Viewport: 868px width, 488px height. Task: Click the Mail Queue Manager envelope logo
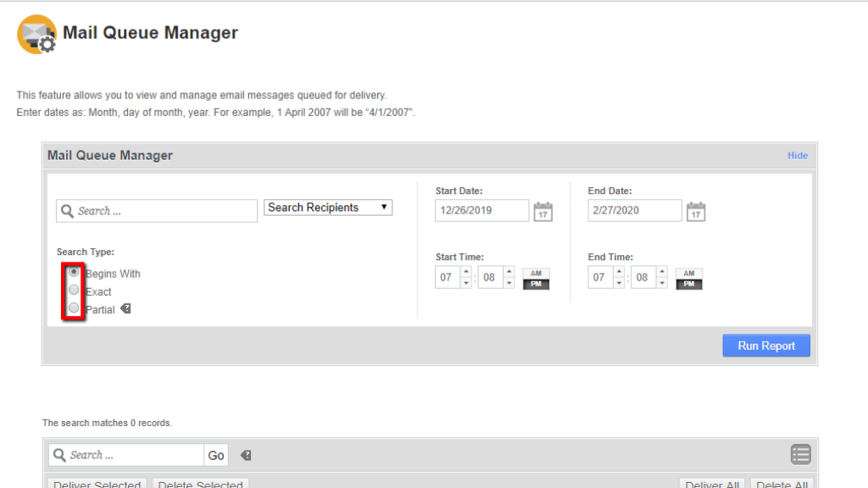[x=36, y=34]
